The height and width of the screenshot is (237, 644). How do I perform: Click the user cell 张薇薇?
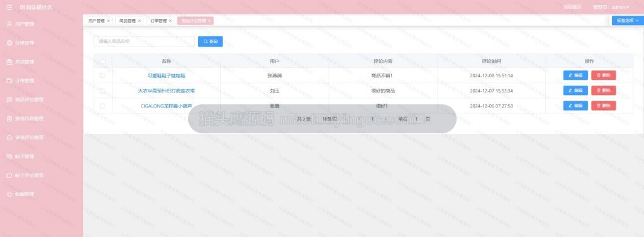[x=274, y=75]
